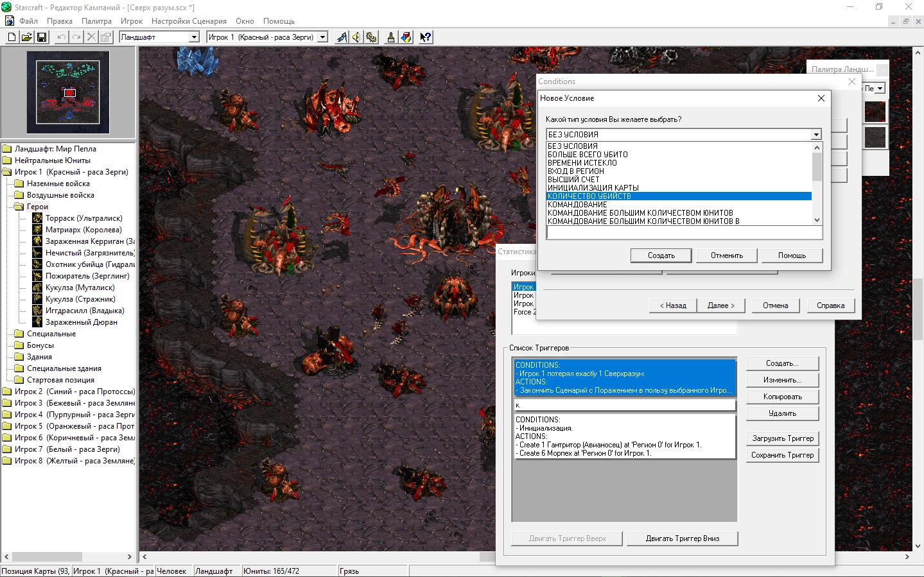Click the ink-bottle test toolbar icon
The width and height of the screenshot is (924, 577).
tap(391, 37)
